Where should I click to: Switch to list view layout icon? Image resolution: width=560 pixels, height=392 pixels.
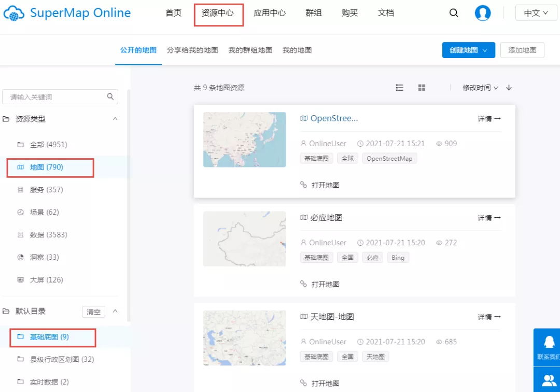click(400, 88)
